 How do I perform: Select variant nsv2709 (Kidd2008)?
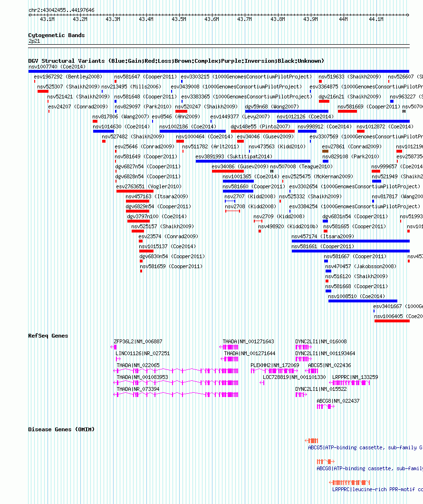click(279, 216)
